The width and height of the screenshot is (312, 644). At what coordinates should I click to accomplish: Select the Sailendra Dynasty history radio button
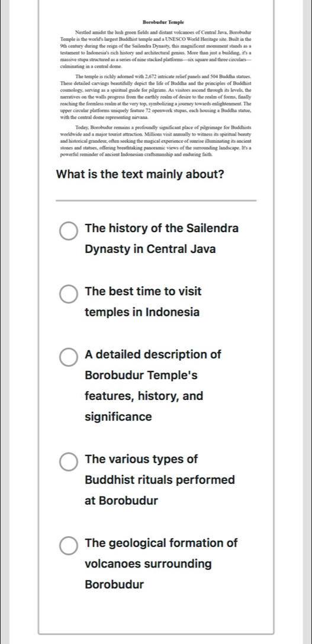(x=69, y=231)
